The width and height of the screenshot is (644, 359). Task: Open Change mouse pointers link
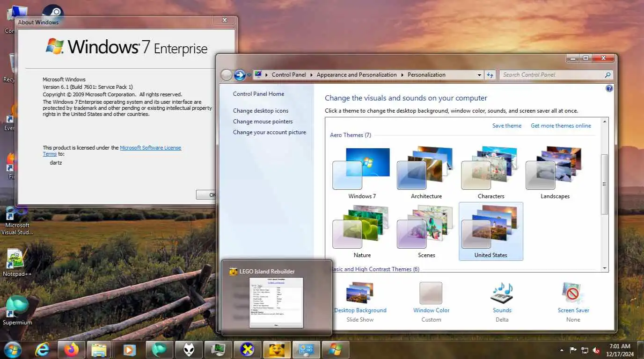tap(263, 122)
